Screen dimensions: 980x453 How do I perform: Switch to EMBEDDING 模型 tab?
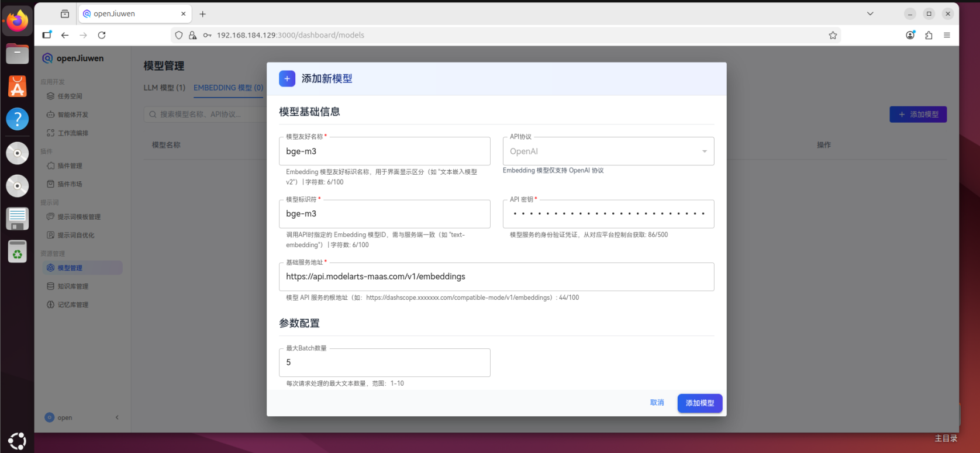[229, 88]
